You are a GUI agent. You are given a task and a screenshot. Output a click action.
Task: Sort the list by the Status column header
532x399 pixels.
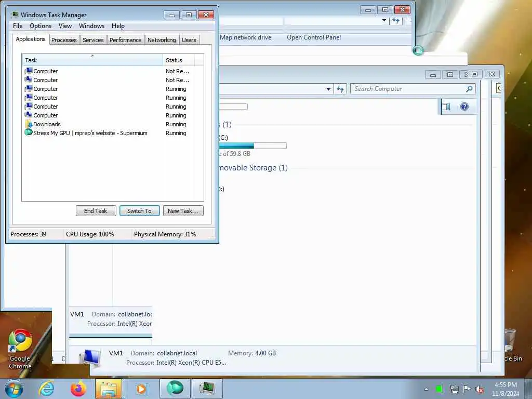pyautogui.click(x=179, y=60)
